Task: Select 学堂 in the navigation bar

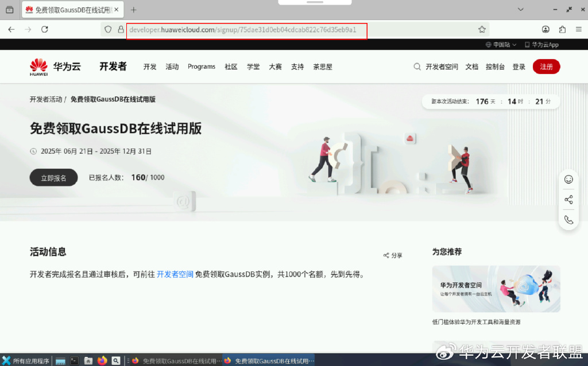Action: 253,67
